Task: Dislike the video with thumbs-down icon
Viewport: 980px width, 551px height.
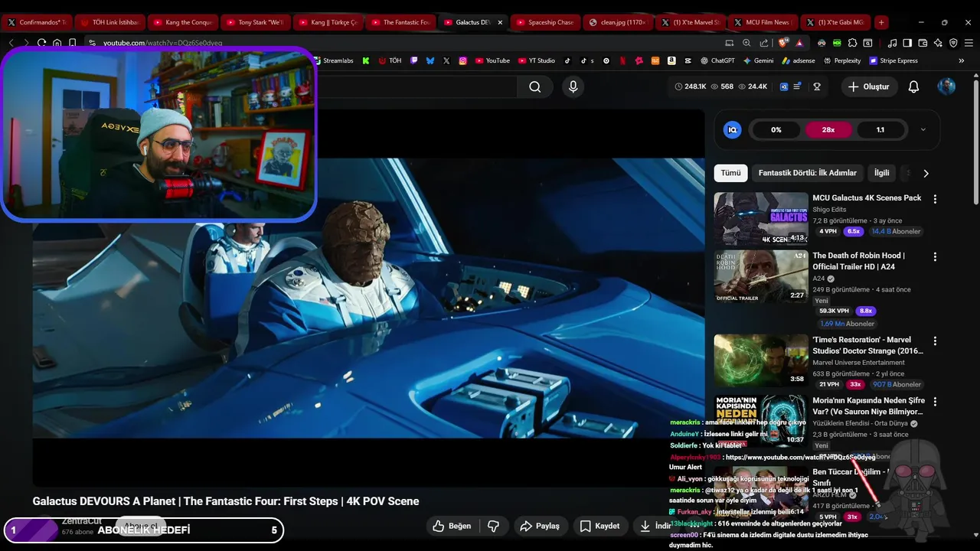Action: (494, 526)
